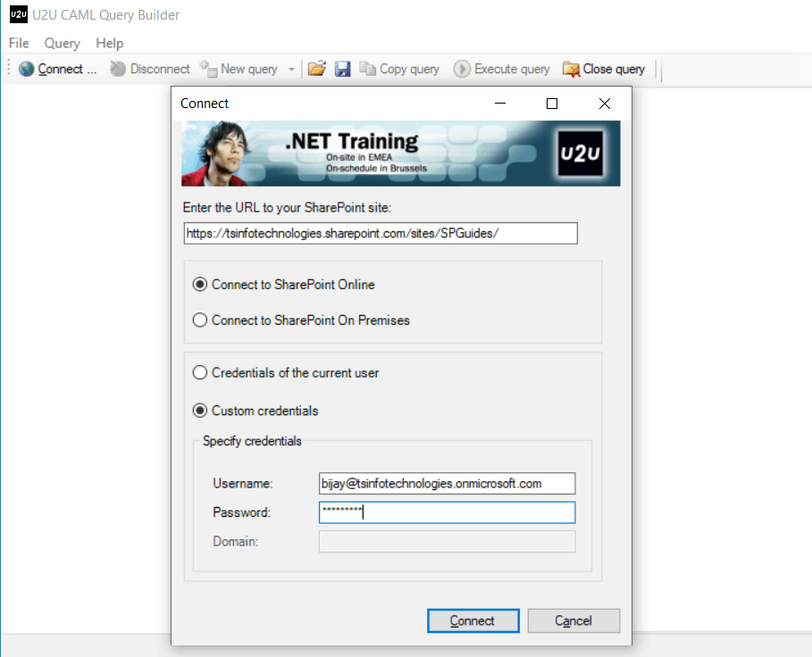
Task: Click the disabled Domain field
Action: click(x=447, y=542)
